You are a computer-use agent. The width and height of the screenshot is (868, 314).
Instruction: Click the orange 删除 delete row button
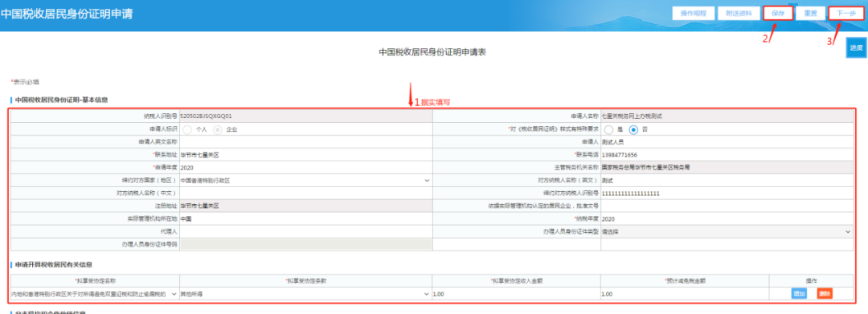coord(825,294)
